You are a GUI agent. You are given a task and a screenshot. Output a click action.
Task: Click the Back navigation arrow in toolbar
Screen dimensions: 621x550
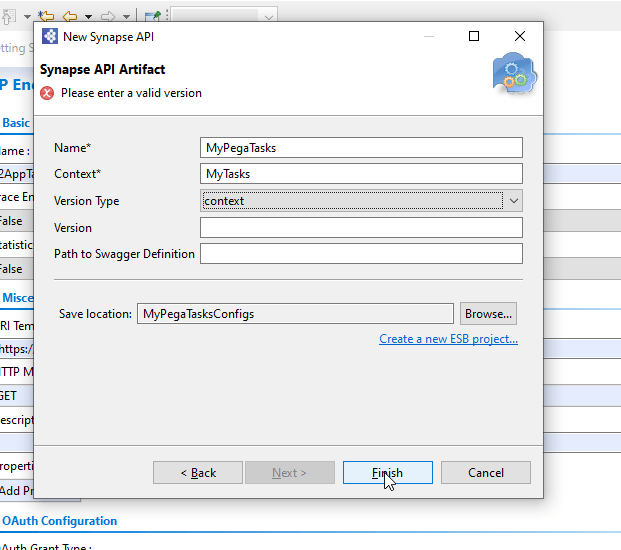(70, 15)
